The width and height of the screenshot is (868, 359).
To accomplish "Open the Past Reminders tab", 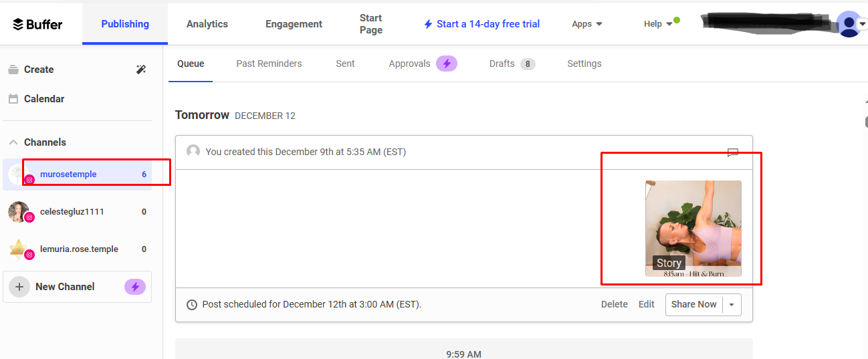I will 269,64.
